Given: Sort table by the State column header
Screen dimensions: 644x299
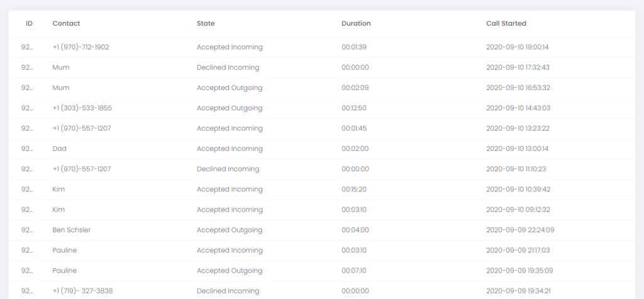Looking at the screenshot, I should point(206,23).
